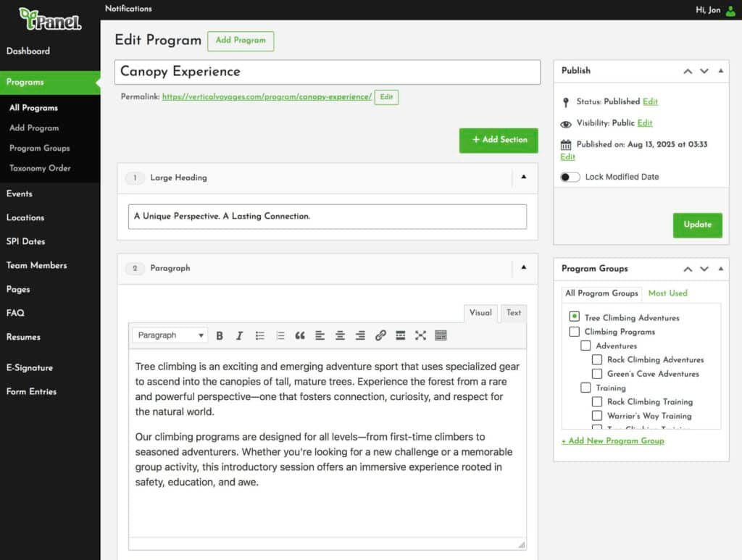
Task: Toggle italic formatting in the editor toolbar
Action: coord(239,335)
